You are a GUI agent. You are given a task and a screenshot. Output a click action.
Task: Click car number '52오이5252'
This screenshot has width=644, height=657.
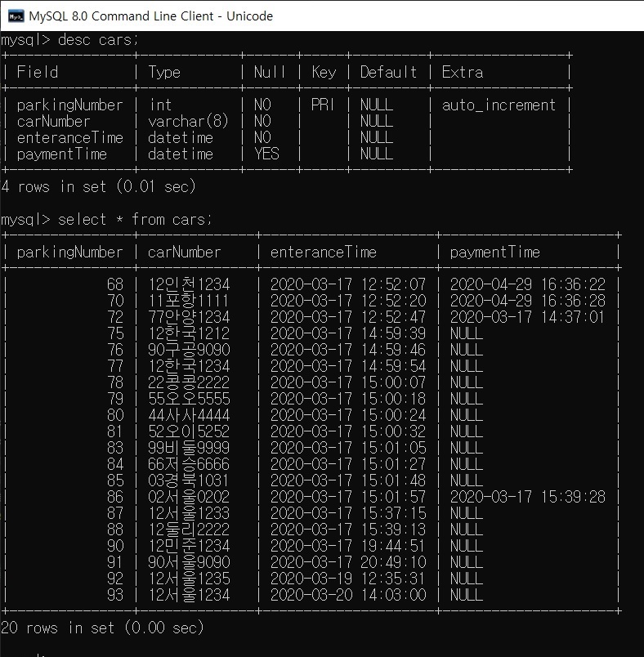[x=189, y=431]
